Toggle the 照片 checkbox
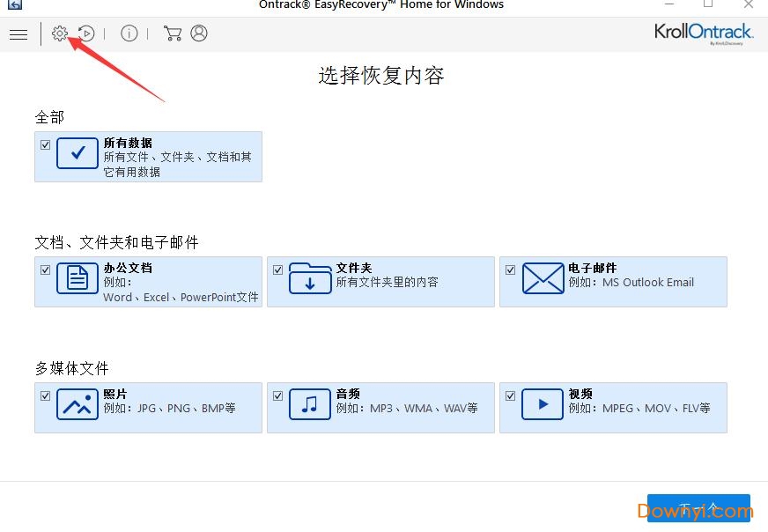Viewport: 768px width, 532px height. [x=45, y=395]
